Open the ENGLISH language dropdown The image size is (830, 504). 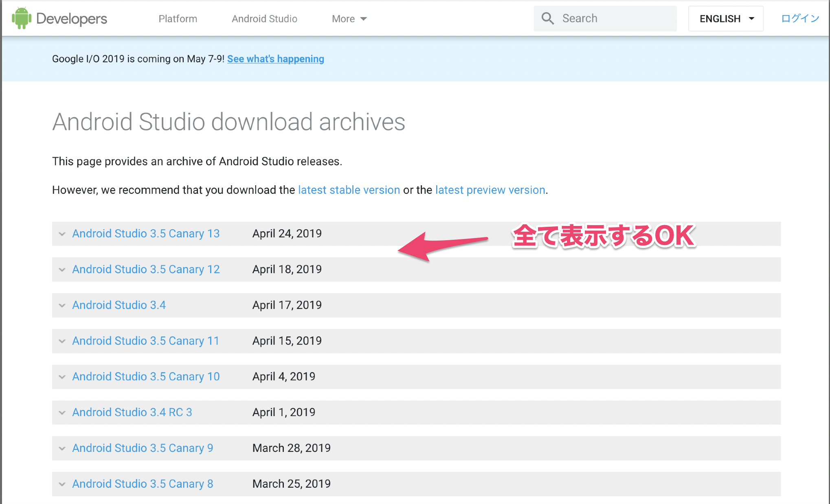click(x=726, y=19)
